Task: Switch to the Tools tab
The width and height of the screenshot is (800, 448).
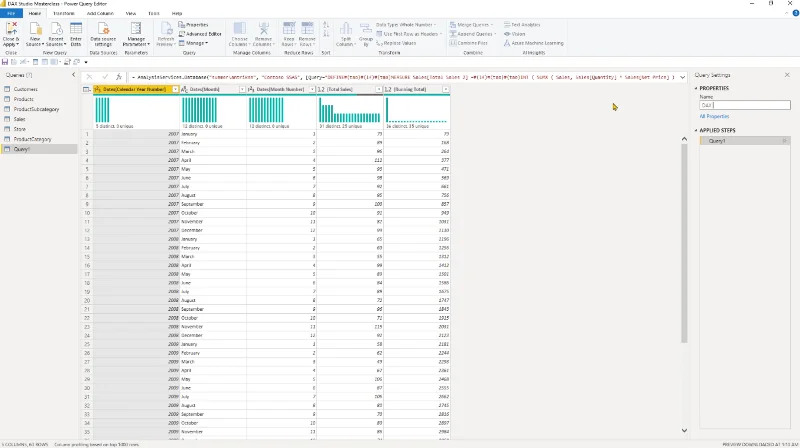Action: [154, 13]
